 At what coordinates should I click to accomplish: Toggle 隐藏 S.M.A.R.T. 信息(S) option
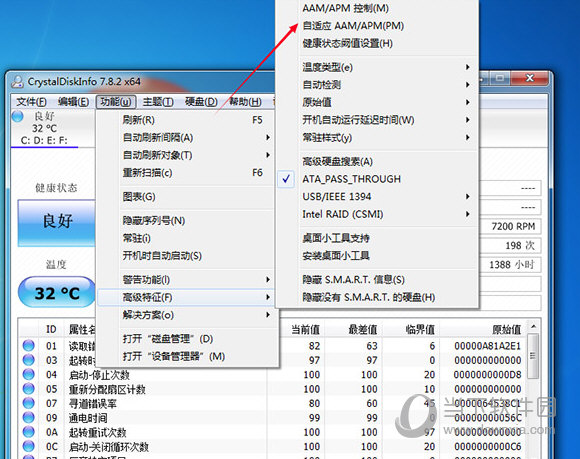pyautogui.click(x=377, y=280)
